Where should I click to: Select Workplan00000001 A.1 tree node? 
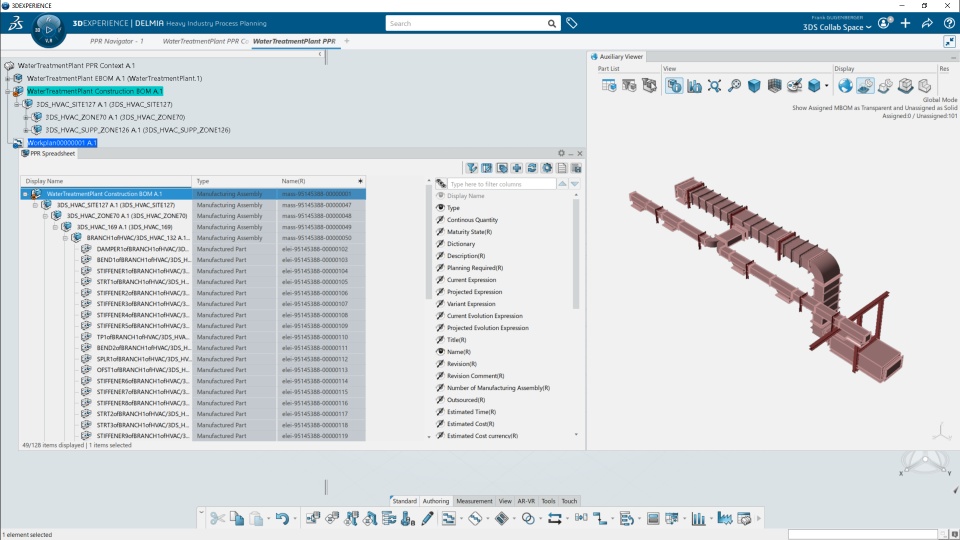[62, 143]
